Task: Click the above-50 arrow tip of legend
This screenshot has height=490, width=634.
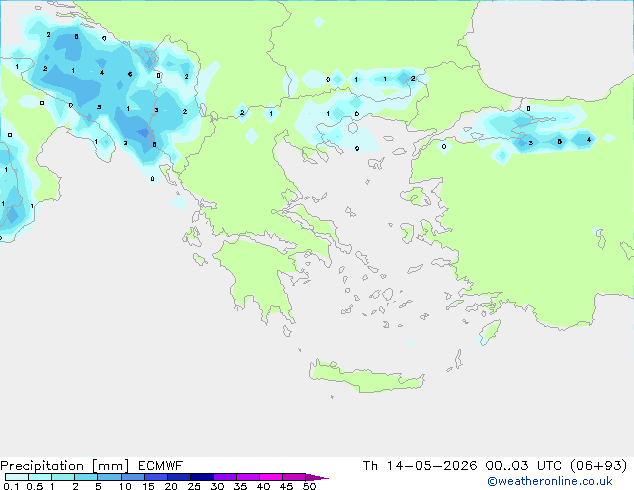Action: click(317, 477)
